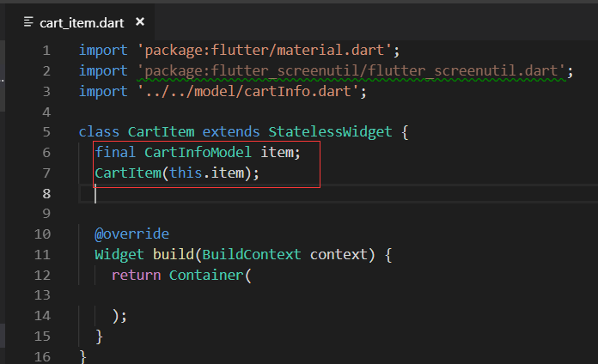This screenshot has height=364, width=598.
Task: Click the Widget return type on line 11
Action: (x=119, y=254)
